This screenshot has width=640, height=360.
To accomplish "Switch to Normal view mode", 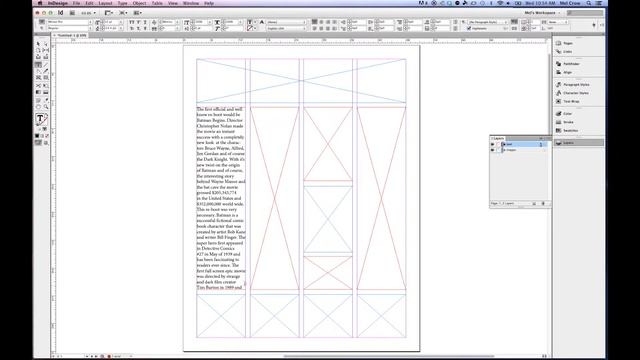I will (x=38, y=142).
